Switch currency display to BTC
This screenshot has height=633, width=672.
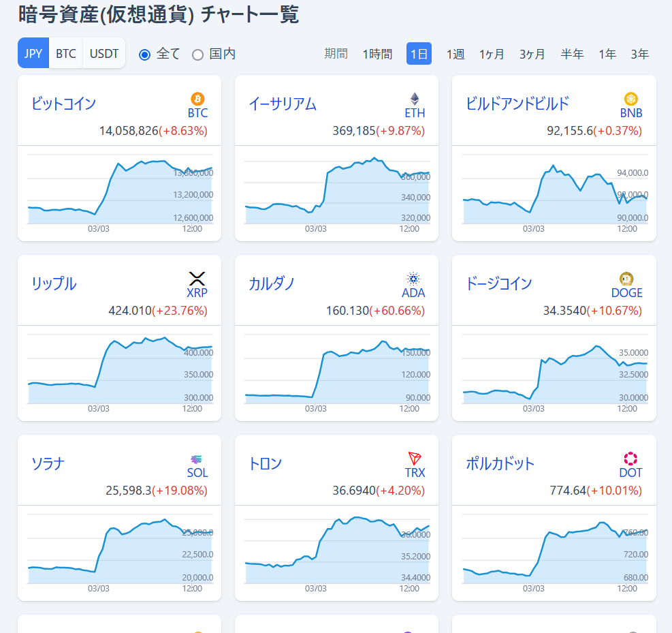tap(65, 52)
